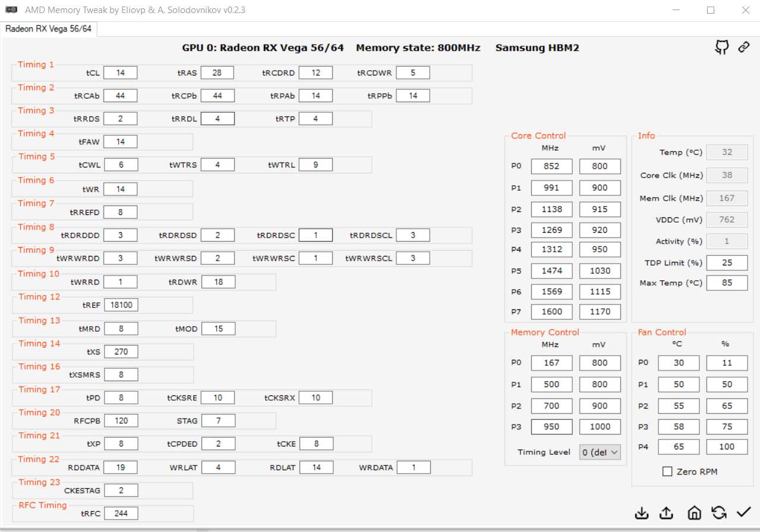Click the WRDATA input box

click(414, 467)
